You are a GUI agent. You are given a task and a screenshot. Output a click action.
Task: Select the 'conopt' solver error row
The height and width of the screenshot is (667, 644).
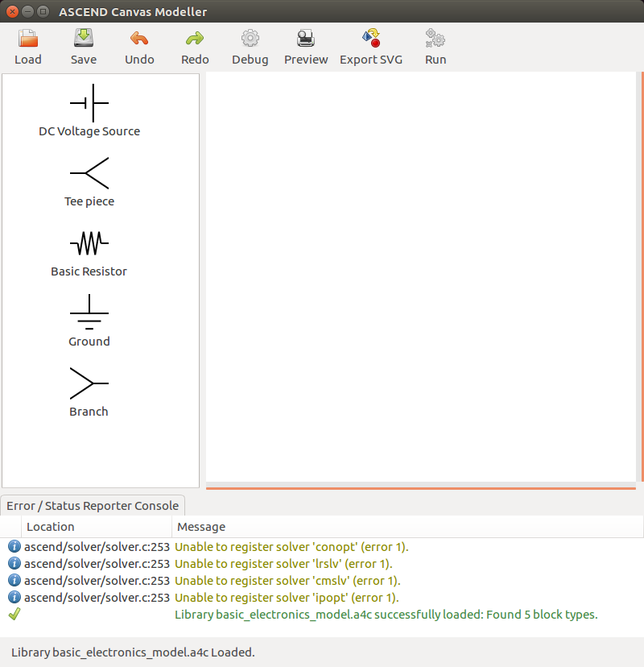tap(291, 547)
